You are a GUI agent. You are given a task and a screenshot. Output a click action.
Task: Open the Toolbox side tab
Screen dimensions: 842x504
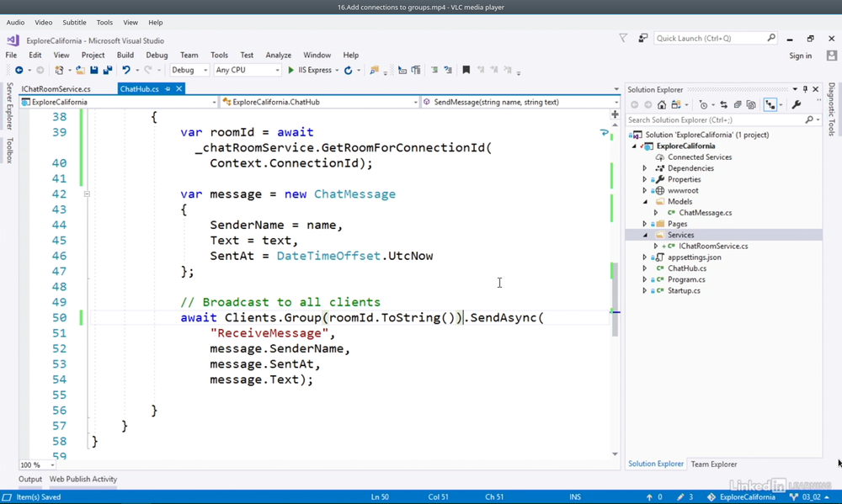(x=9, y=151)
